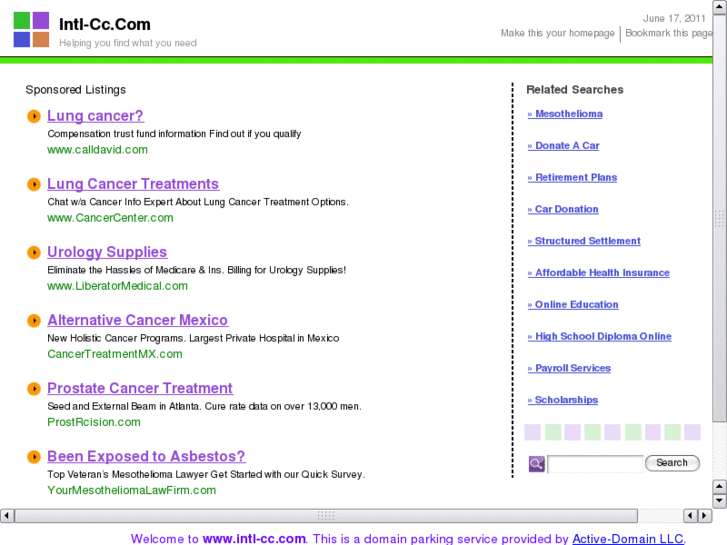Visit ProstRcision.com link
Image resolution: width=727 pixels, height=545 pixels.
tap(94, 423)
